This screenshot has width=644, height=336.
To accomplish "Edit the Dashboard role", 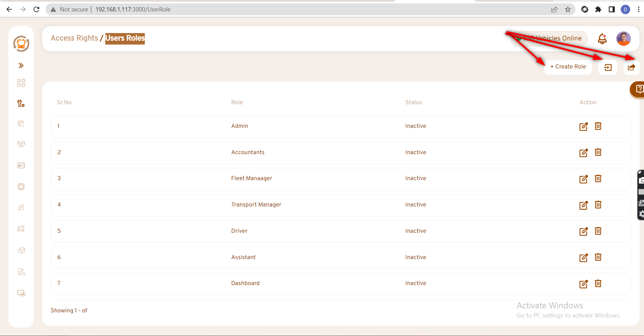I will tap(583, 284).
